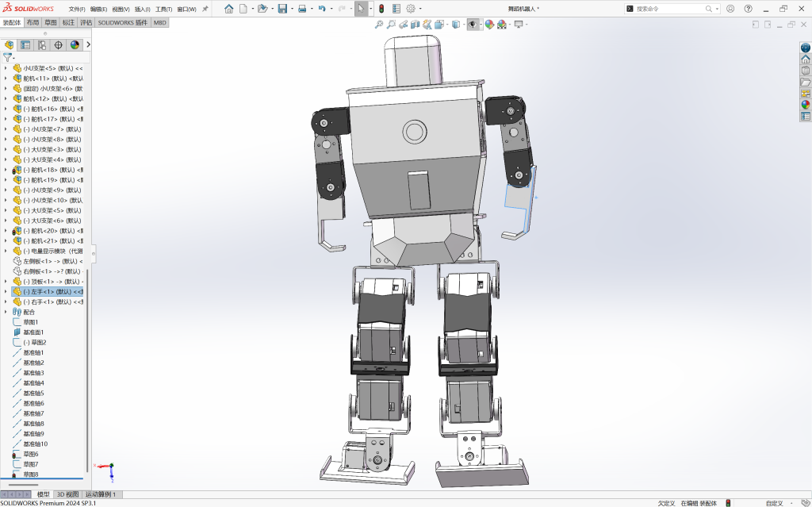Expand the 右手<1> component node
This screenshot has width=812, height=507.
[x=6, y=302]
